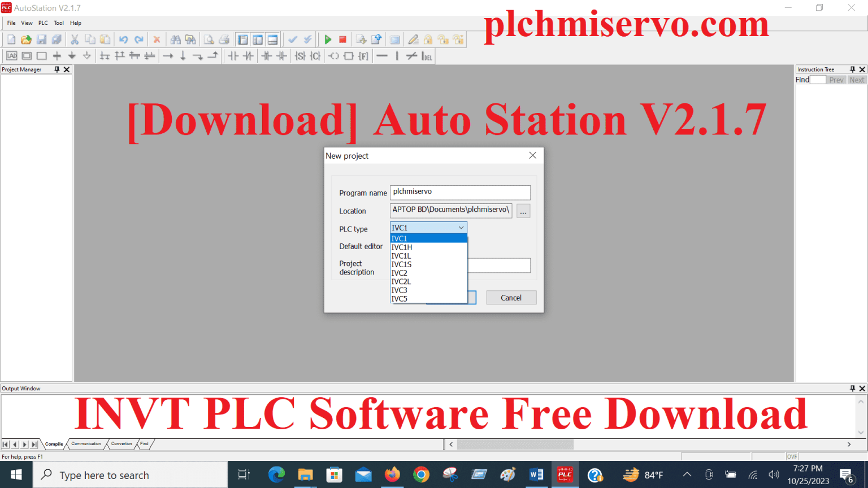The image size is (868, 488).
Task: Run the PLC program
Action: 328,39
